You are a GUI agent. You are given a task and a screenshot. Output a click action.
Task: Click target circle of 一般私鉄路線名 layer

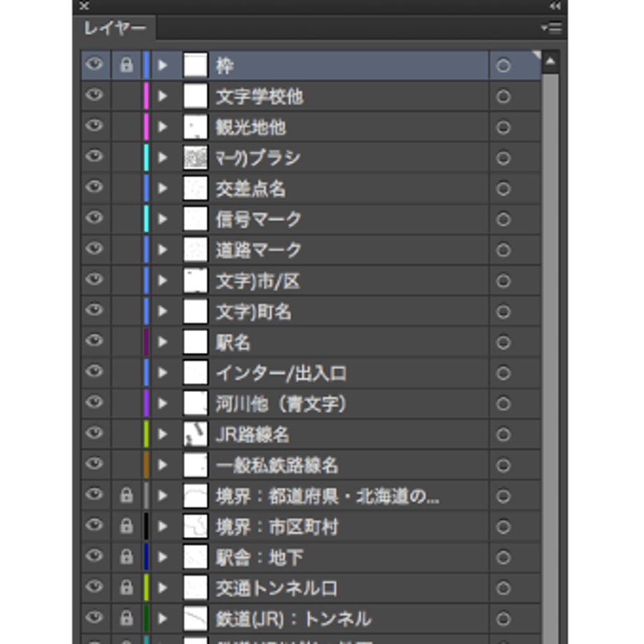click(x=503, y=465)
